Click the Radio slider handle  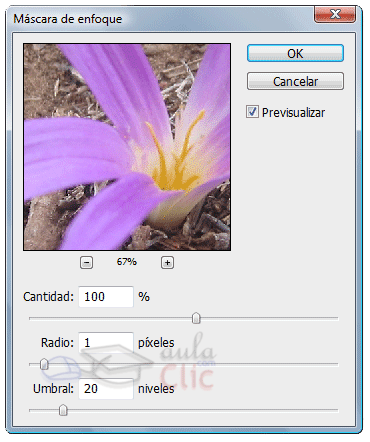[x=44, y=364]
